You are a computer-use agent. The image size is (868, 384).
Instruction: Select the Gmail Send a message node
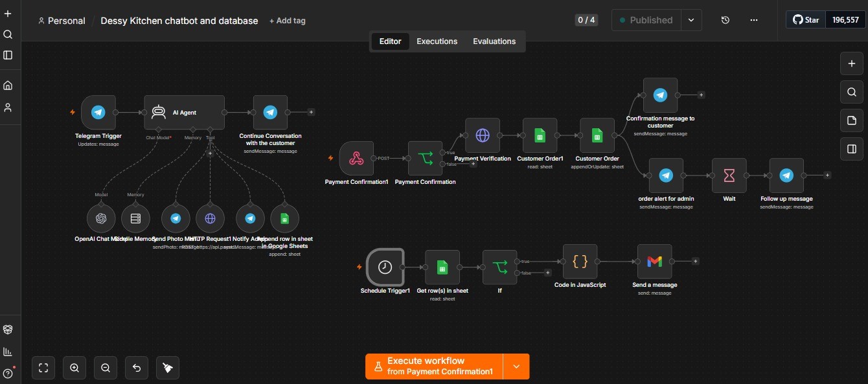coord(655,262)
